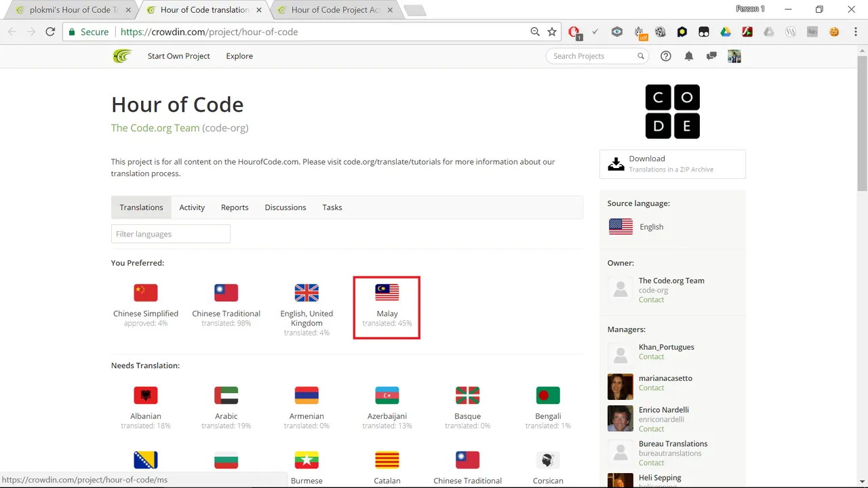
Task: Close the Hour of Code translation browser tab
Action: tap(258, 10)
